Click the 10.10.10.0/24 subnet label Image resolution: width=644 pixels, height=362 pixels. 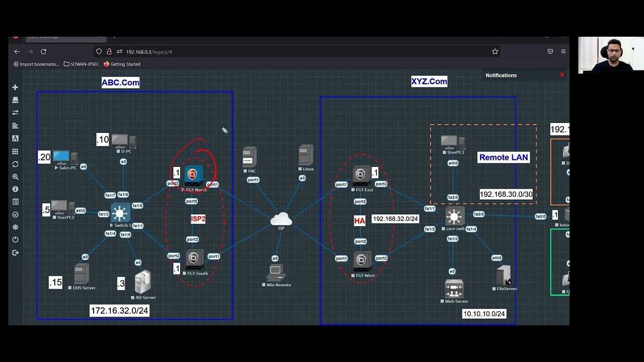tap(484, 314)
